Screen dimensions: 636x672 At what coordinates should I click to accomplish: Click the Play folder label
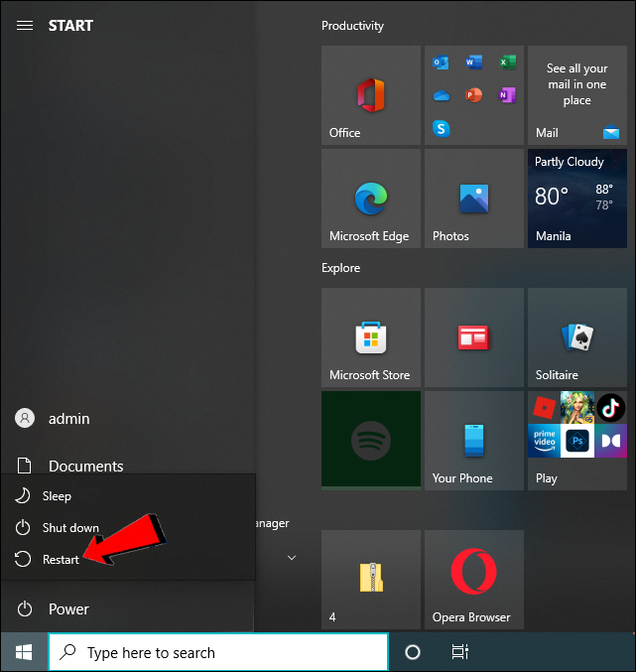coord(547,478)
